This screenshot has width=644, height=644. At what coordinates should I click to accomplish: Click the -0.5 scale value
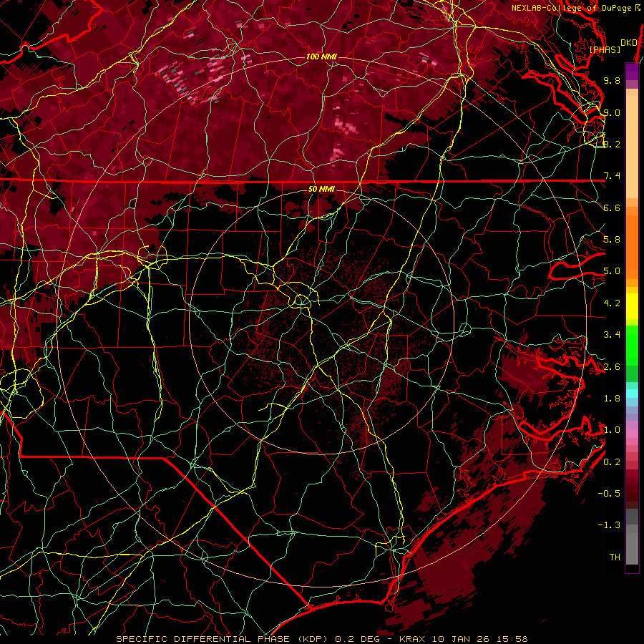[609, 494]
